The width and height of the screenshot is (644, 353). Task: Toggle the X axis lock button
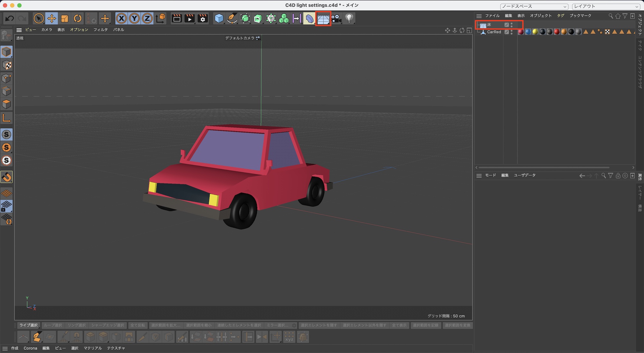click(121, 18)
